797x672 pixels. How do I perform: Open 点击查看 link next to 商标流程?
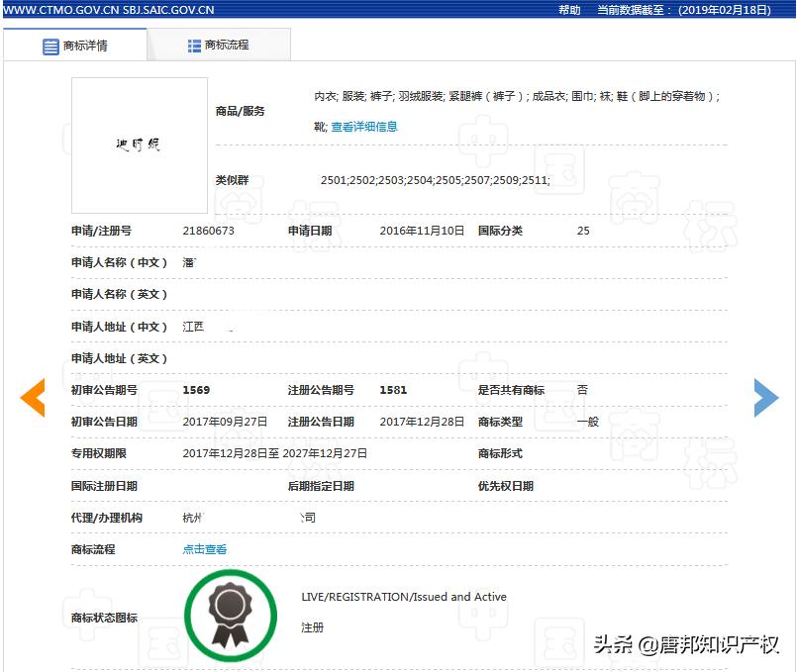[x=203, y=548]
